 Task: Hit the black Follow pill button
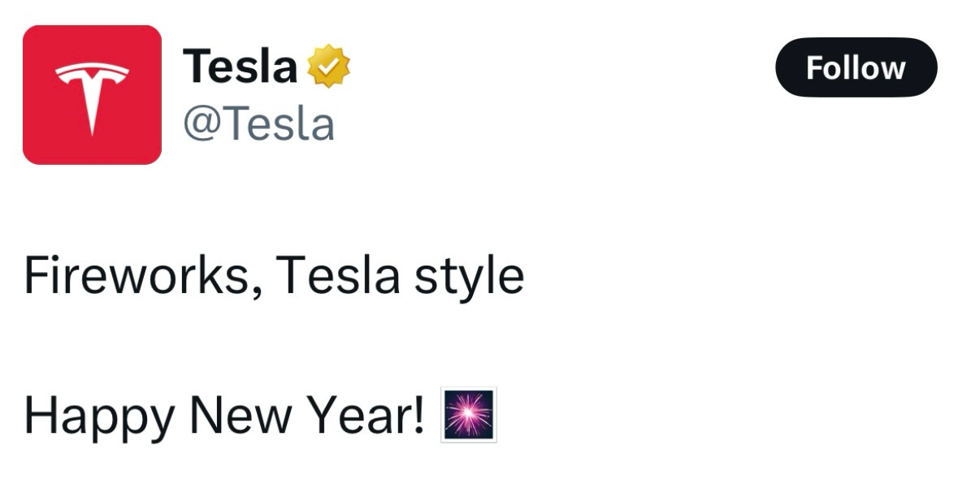(856, 67)
